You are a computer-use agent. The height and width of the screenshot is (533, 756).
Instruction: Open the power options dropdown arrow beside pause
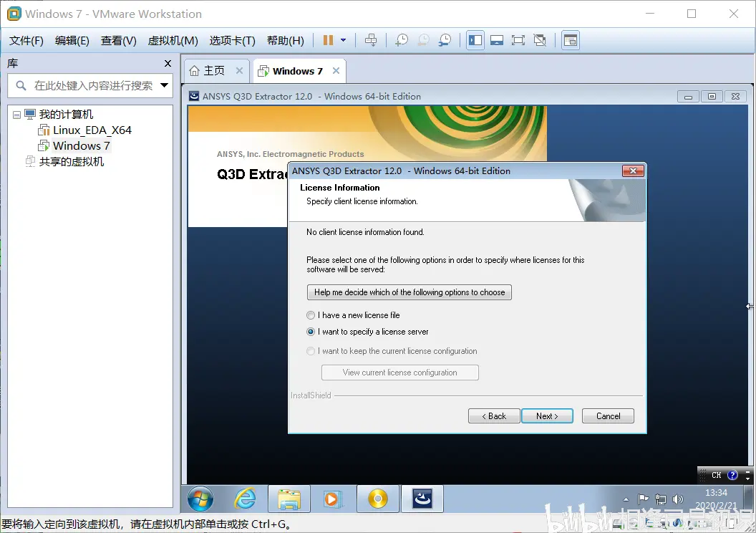point(344,40)
